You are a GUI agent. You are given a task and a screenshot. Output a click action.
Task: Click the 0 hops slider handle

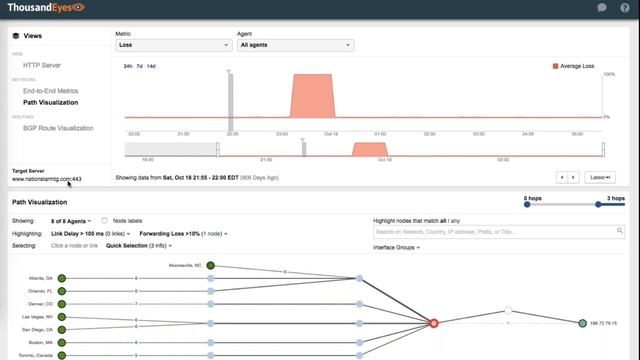click(x=527, y=204)
